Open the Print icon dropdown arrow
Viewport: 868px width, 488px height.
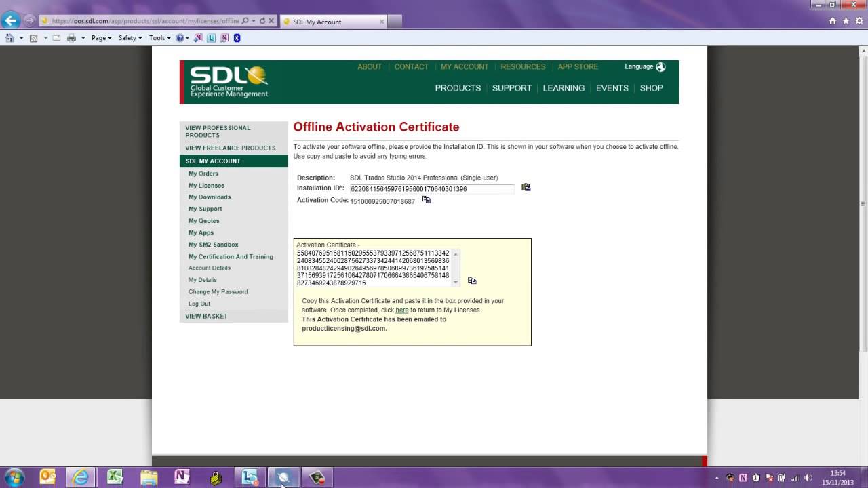pyautogui.click(x=83, y=38)
